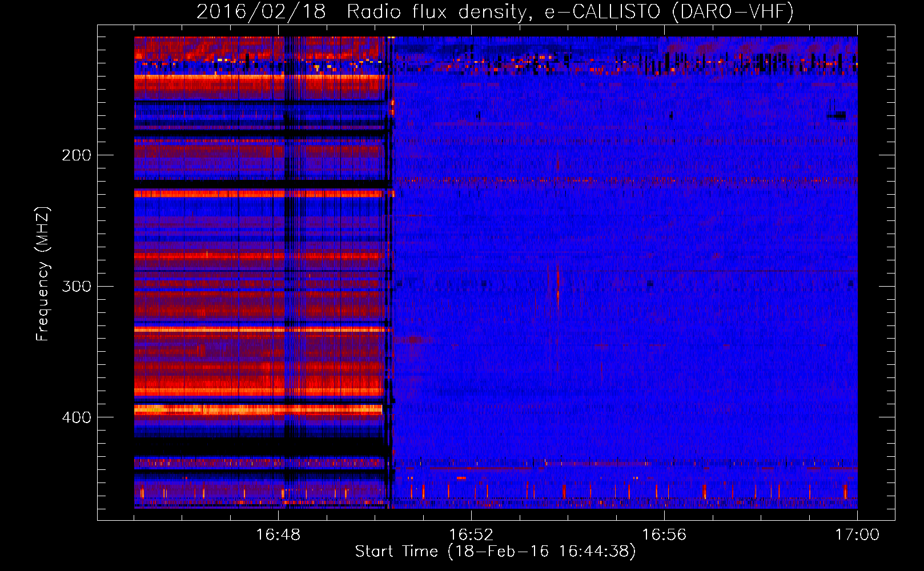The height and width of the screenshot is (571, 924).
Task: Click the 400 frequency tick label
Action: pos(77,417)
